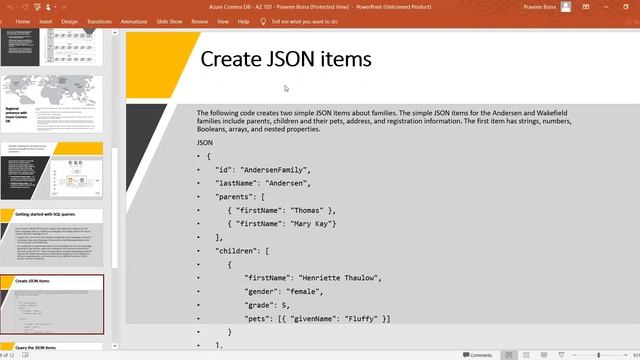Open the Insert ribbon tab
Image resolution: width=640 pixels, height=360 pixels.
(46, 22)
